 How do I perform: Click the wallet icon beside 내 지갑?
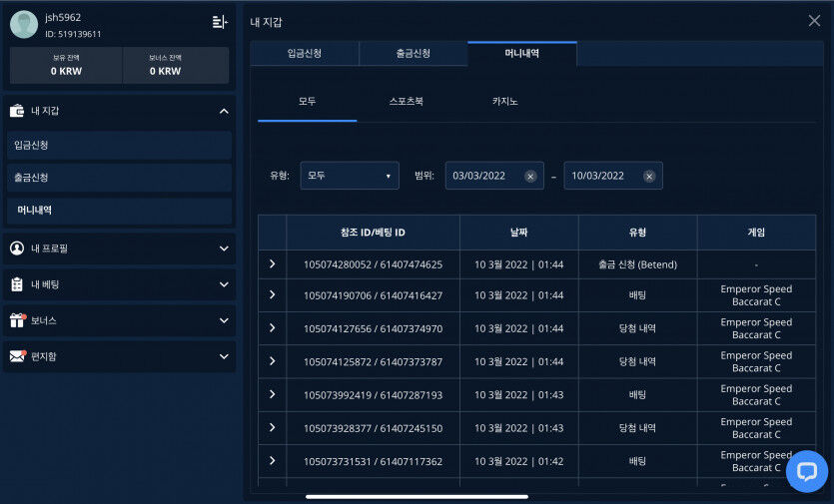click(x=17, y=111)
